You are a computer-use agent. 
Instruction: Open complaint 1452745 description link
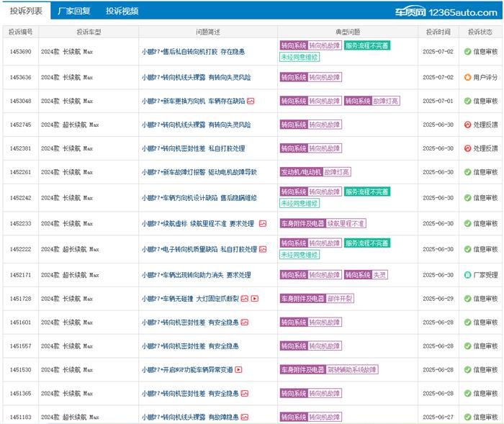point(196,125)
